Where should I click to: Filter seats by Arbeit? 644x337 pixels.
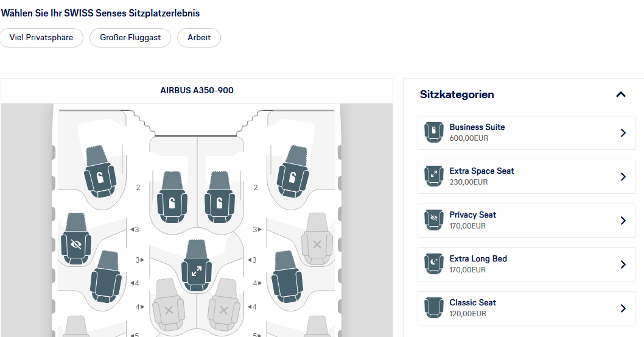(199, 37)
